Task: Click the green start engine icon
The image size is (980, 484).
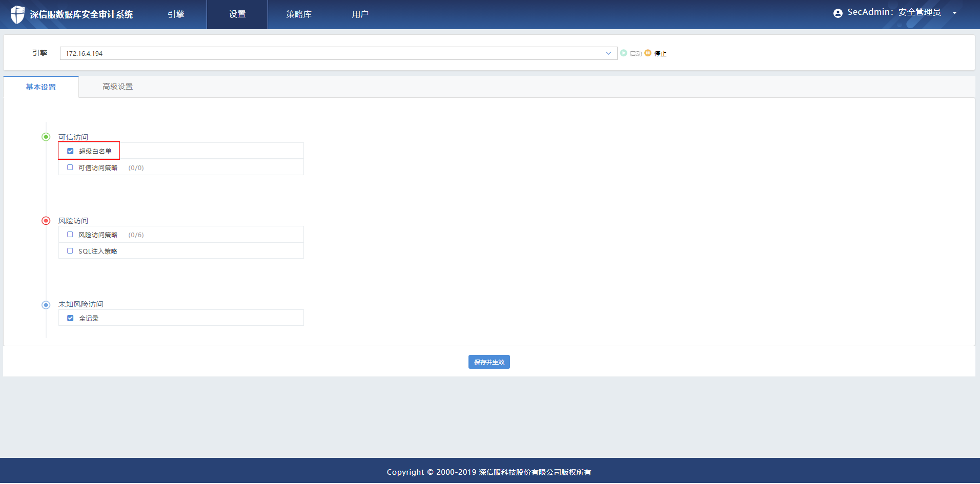Action: point(624,53)
